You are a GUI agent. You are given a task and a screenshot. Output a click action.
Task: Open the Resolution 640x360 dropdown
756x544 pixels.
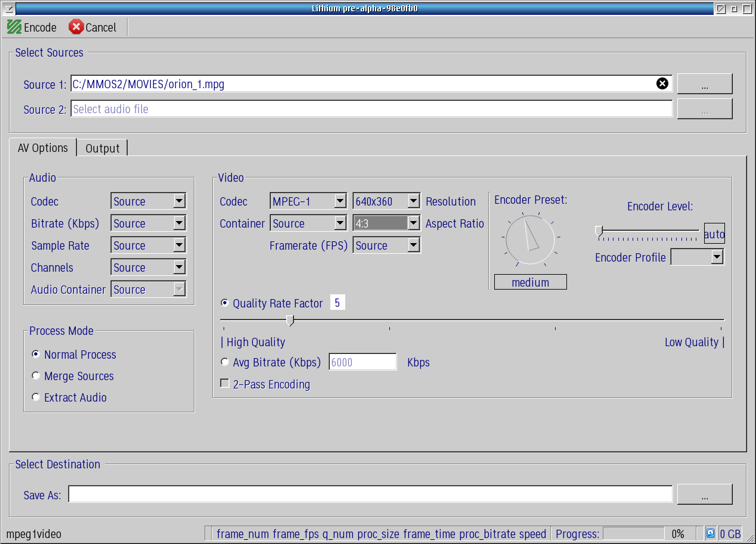[x=387, y=201]
